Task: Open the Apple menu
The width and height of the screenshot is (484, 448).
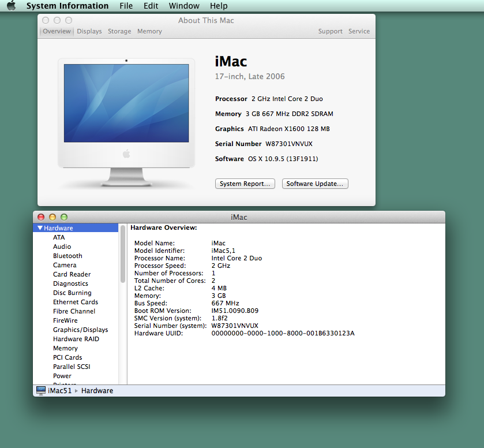Action: click(x=11, y=6)
